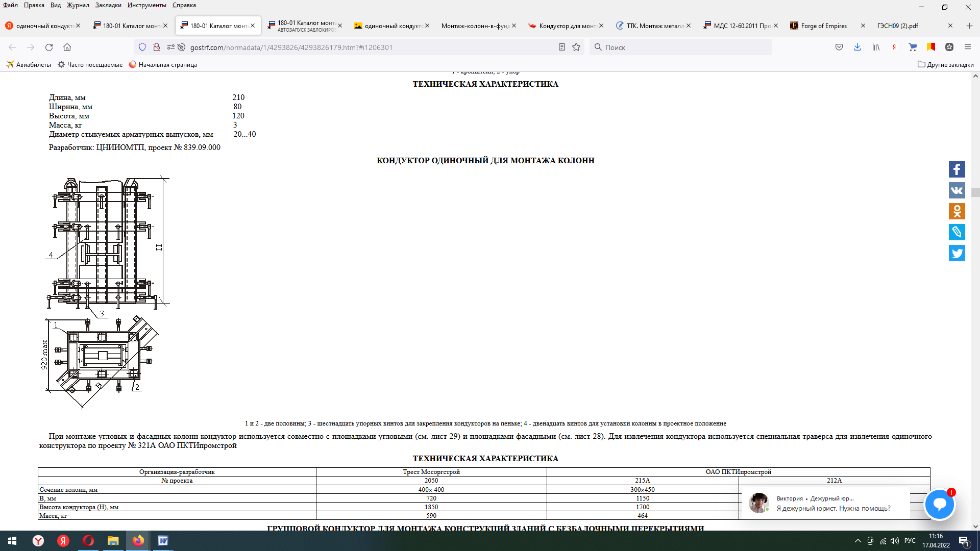This screenshot has width=980, height=551.
Task: Open the notification center icon in tray
Action: click(964, 541)
